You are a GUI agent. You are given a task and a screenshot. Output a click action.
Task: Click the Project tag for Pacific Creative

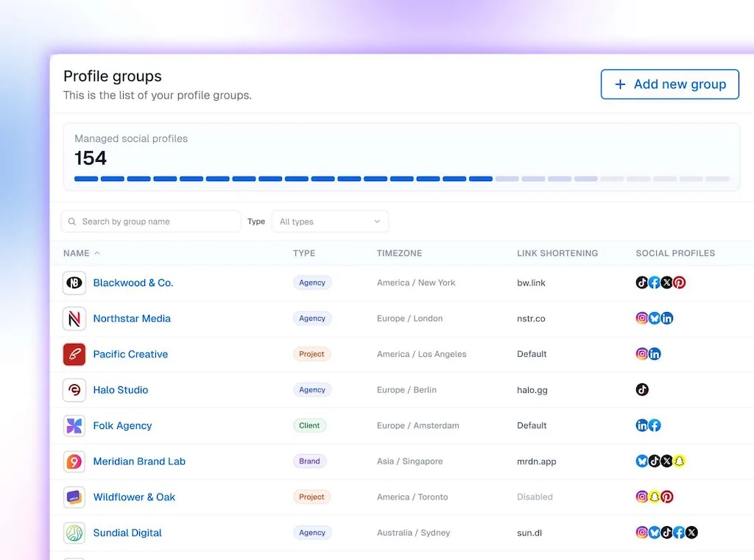(311, 354)
